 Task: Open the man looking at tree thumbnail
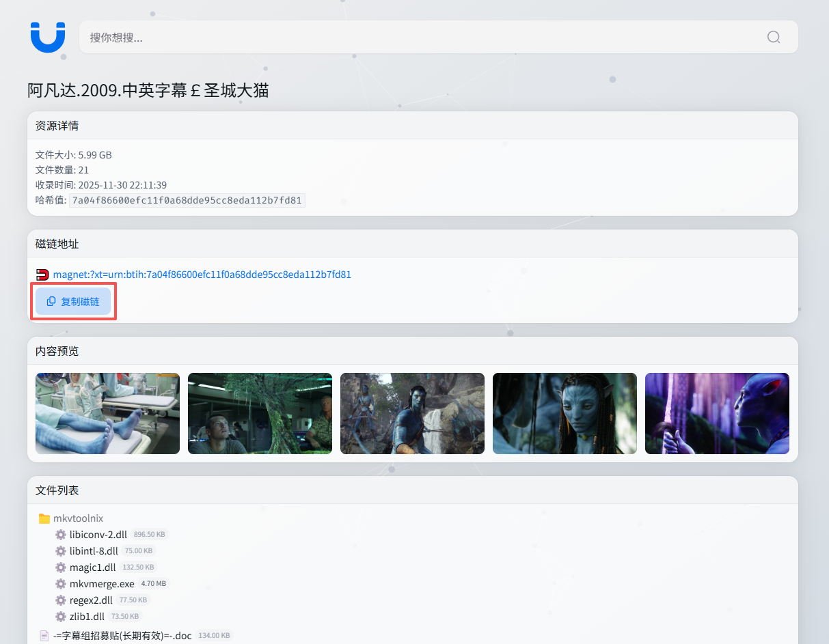click(260, 413)
